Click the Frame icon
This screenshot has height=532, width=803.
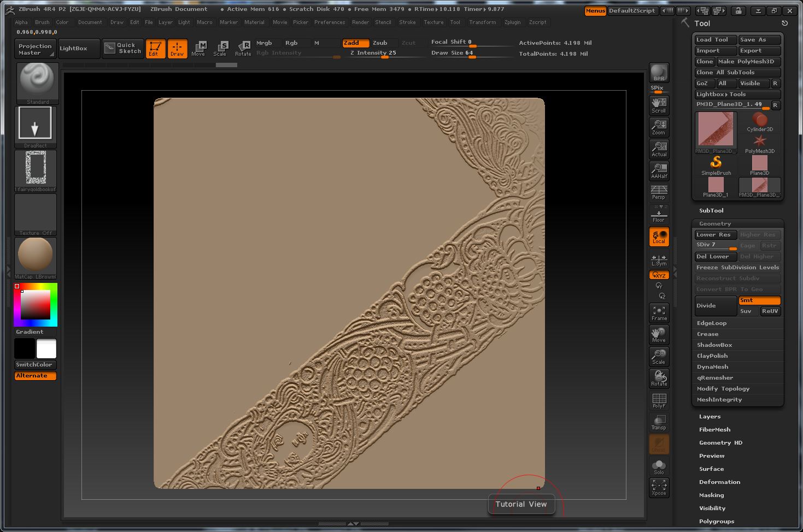659,312
